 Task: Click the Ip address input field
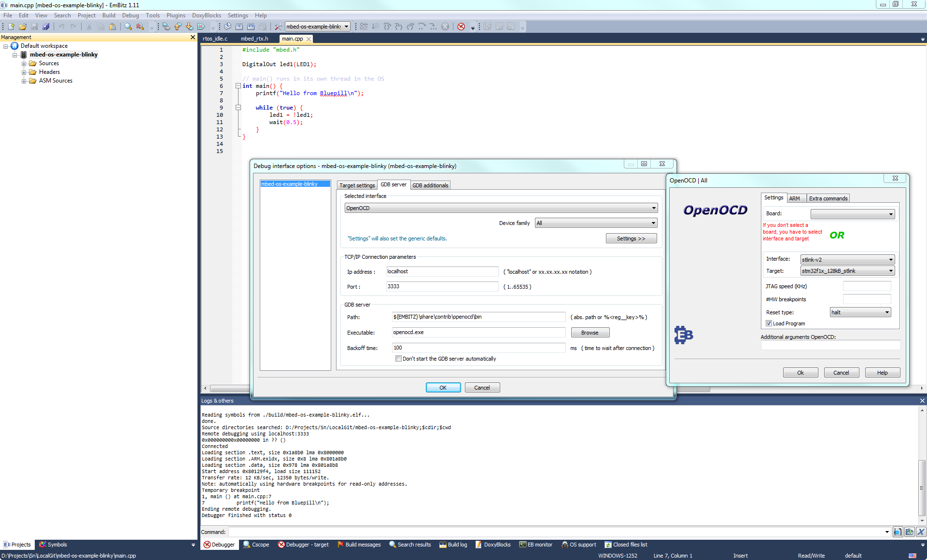click(442, 272)
